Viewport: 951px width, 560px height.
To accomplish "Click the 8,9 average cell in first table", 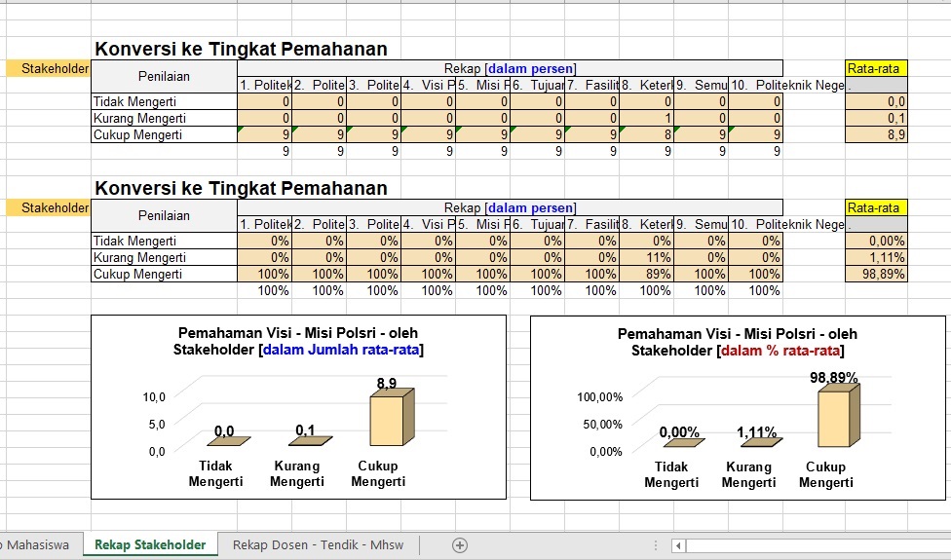I will pos(877,135).
